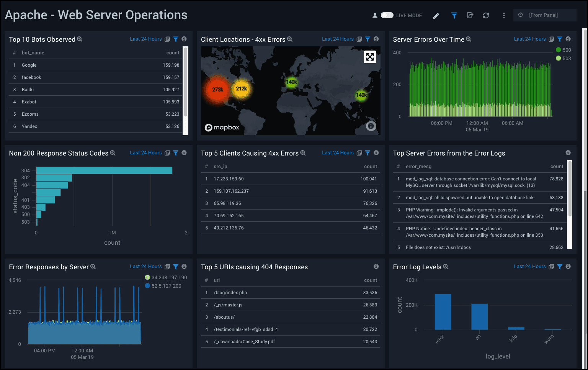
Task: Expand the Client Locations map to fullscreen
Action: tap(369, 57)
